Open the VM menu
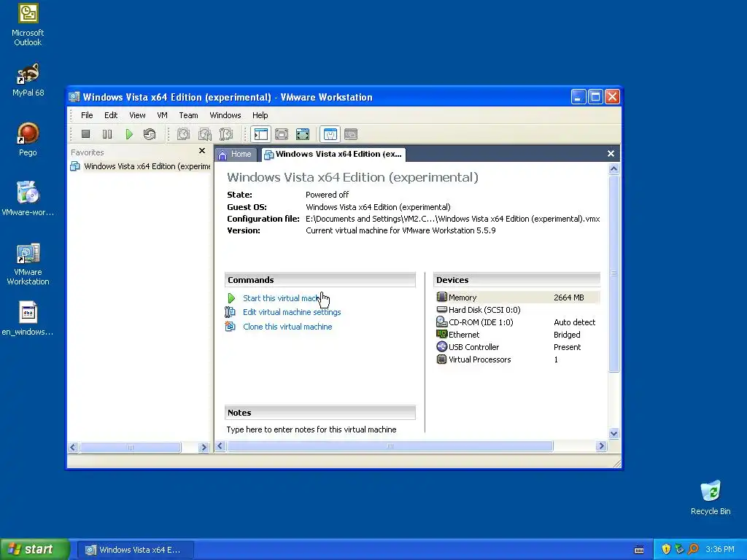Viewport: 747px width, 560px height. tap(162, 115)
